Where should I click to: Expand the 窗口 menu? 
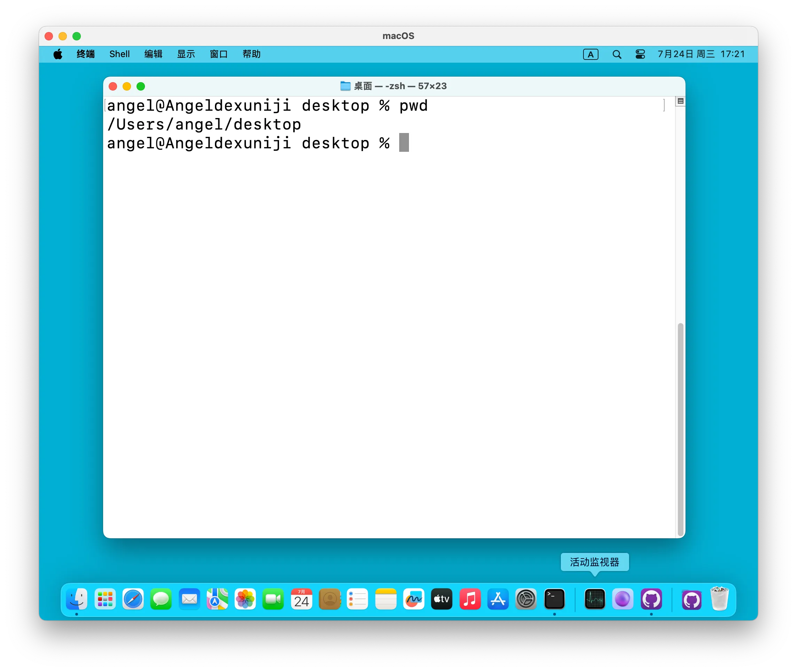tap(219, 54)
